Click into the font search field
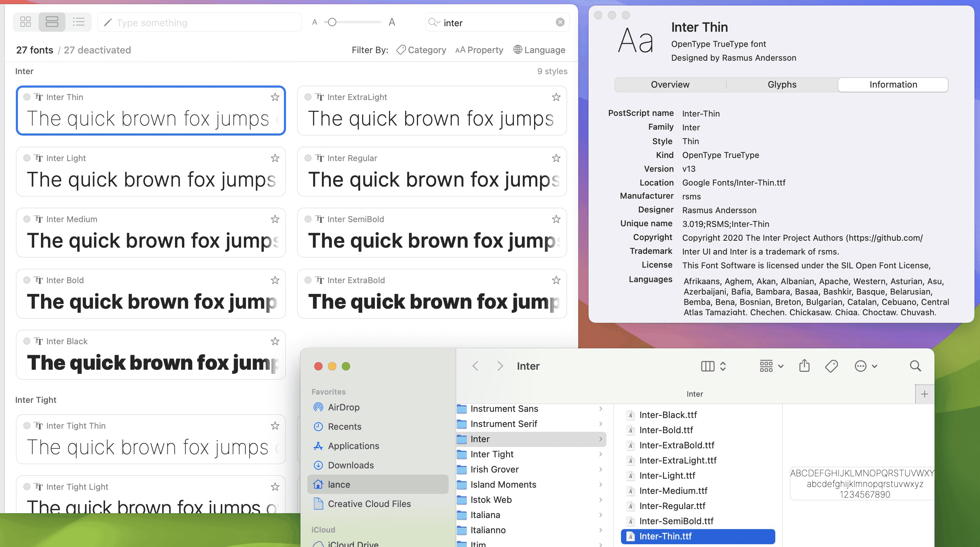 pos(497,22)
